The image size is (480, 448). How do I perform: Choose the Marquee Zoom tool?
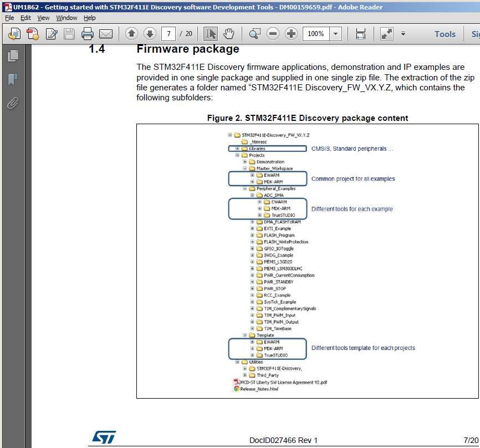point(254,34)
